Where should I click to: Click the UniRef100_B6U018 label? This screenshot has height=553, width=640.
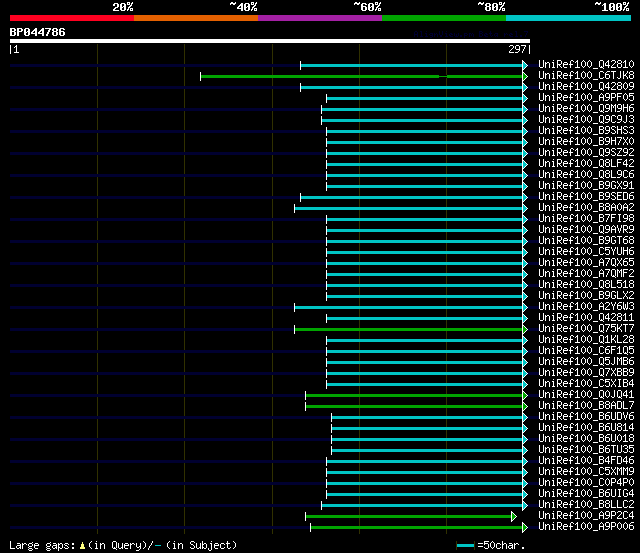point(586,439)
